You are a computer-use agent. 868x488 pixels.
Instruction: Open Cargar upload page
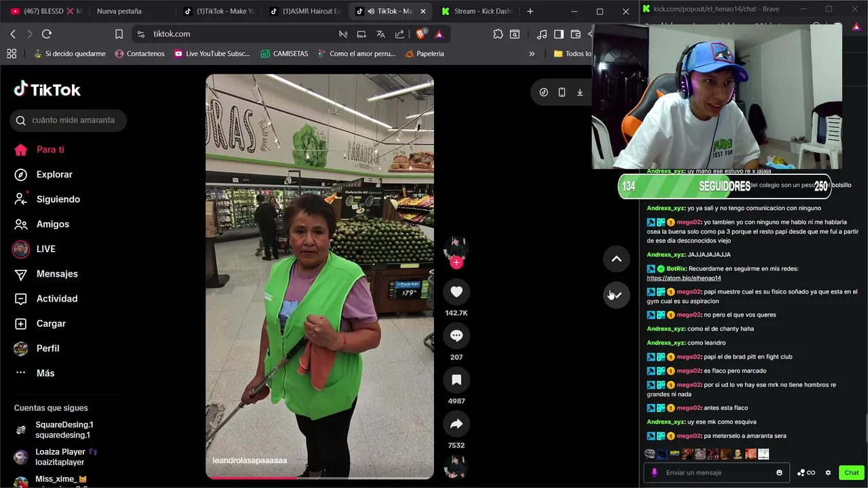[41, 324]
